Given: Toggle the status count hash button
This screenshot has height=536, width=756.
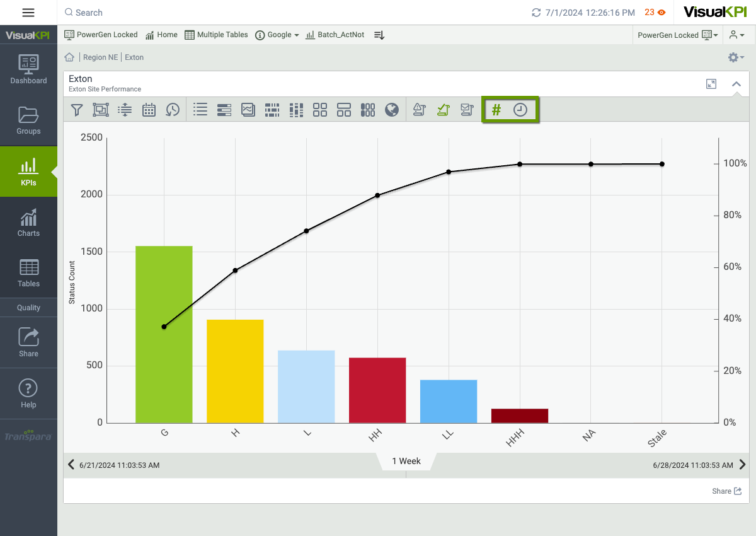Looking at the screenshot, I should tap(496, 110).
